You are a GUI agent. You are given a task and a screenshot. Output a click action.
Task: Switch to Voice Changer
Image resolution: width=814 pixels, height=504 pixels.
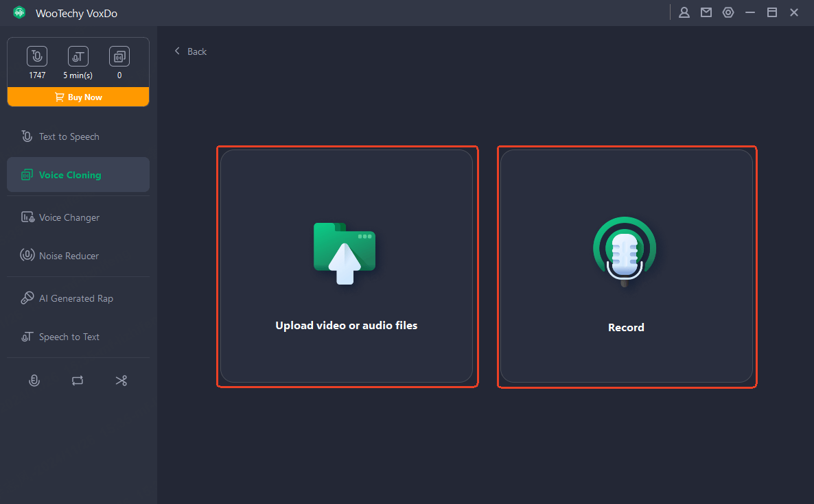point(69,217)
